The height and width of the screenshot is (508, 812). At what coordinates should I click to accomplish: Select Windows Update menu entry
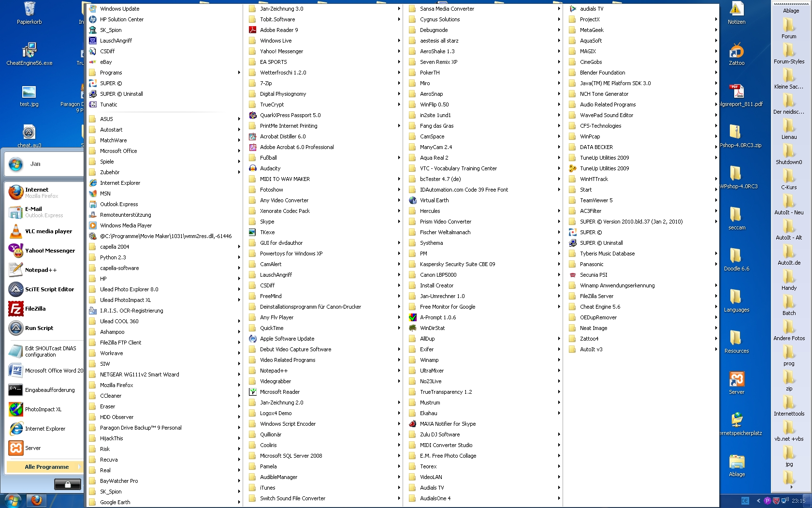tap(119, 9)
